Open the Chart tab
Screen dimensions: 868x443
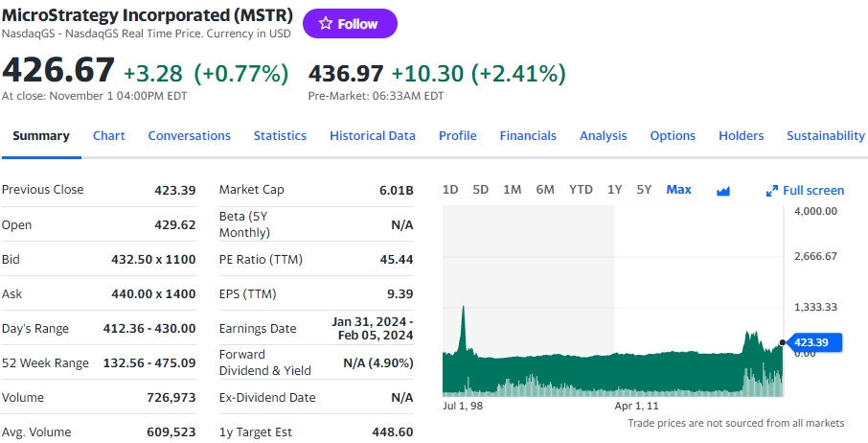108,136
